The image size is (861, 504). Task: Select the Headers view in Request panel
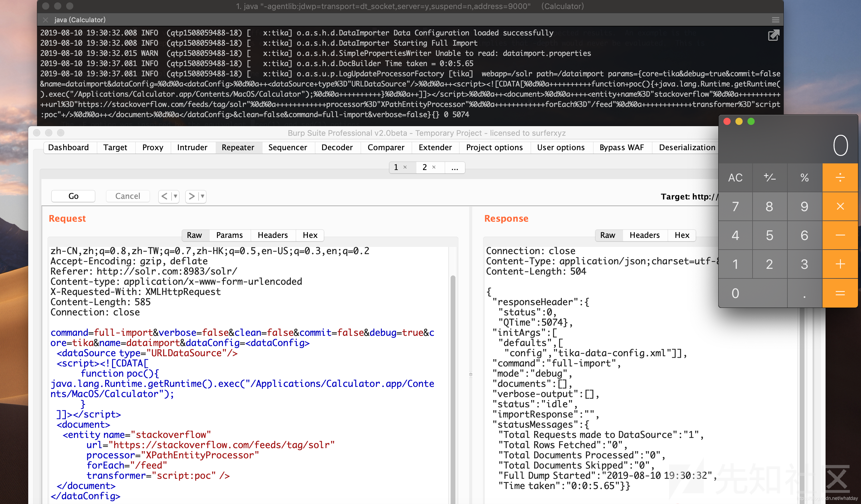[x=273, y=235]
